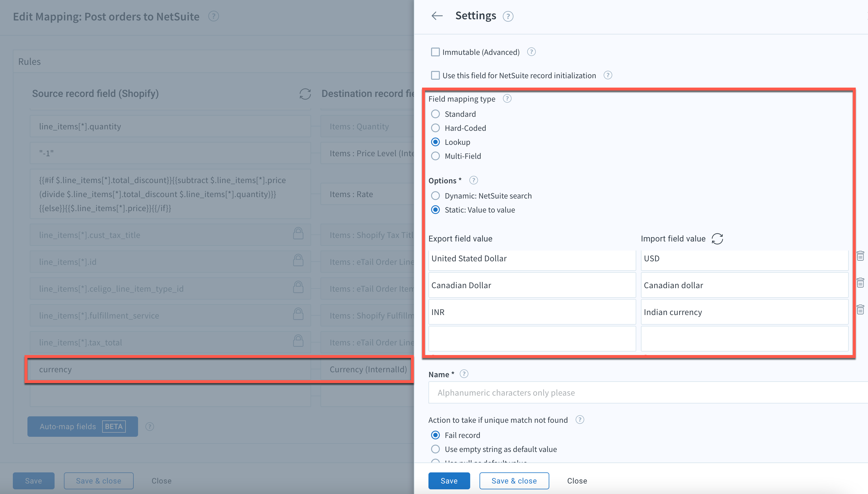Image resolution: width=868 pixels, height=494 pixels.
Task: Click Items : Rate destination field
Action: coord(367,194)
